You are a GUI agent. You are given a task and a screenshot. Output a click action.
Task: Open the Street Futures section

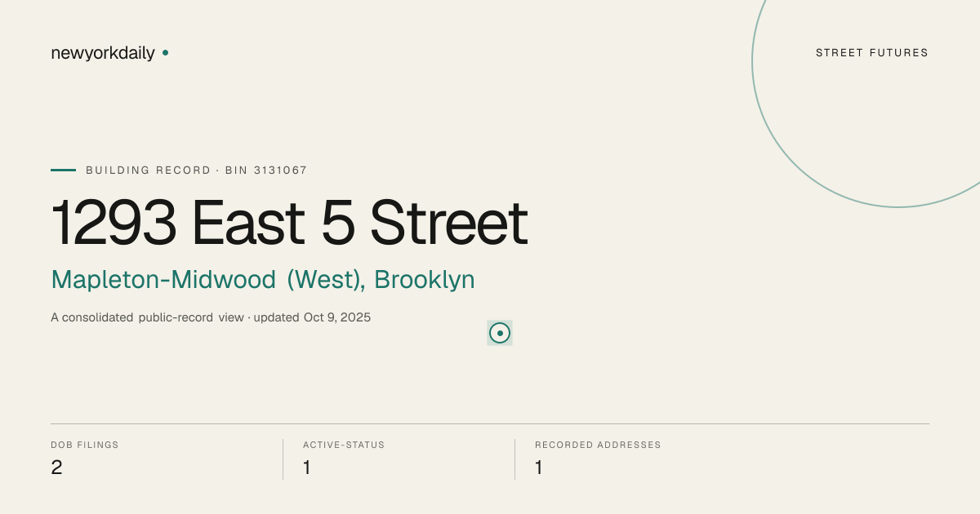[x=872, y=53]
